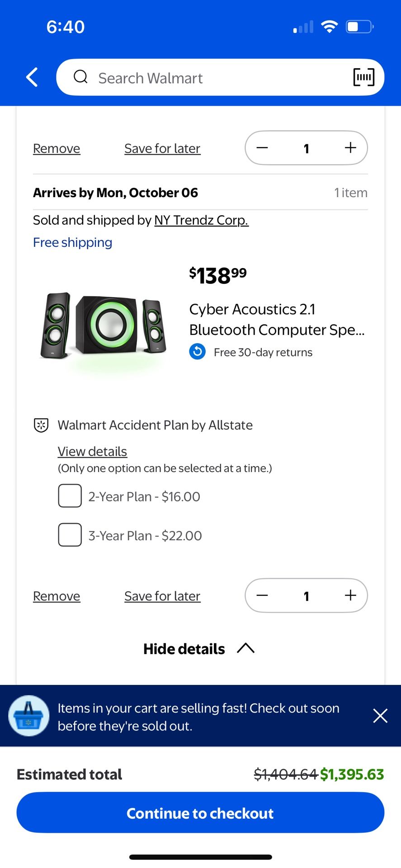The height and width of the screenshot is (868, 401).
Task: Open View details for accident plan
Action: (x=92, y=451)
